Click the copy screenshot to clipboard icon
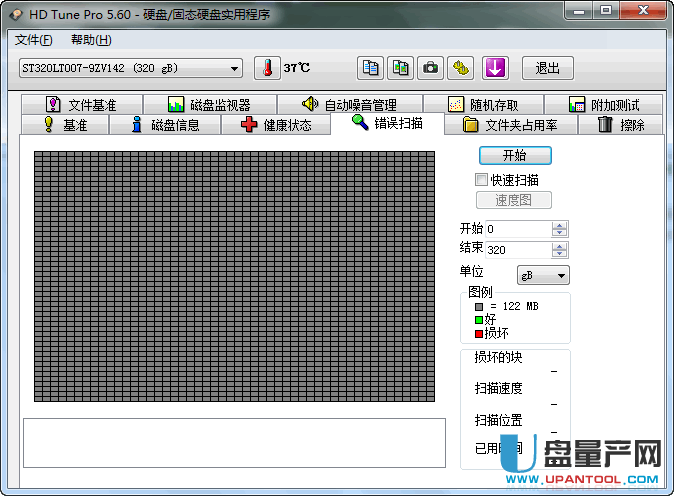This screenshot has height=496, width=674. 400,68
